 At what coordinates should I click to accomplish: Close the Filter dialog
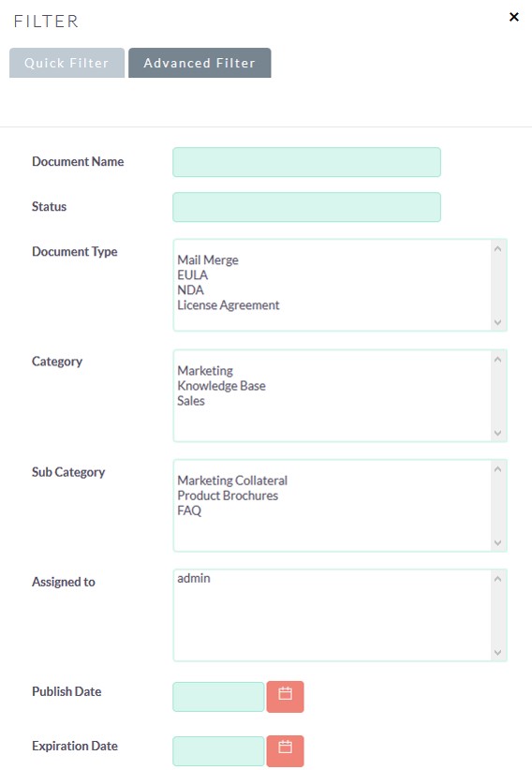point(514,17)
